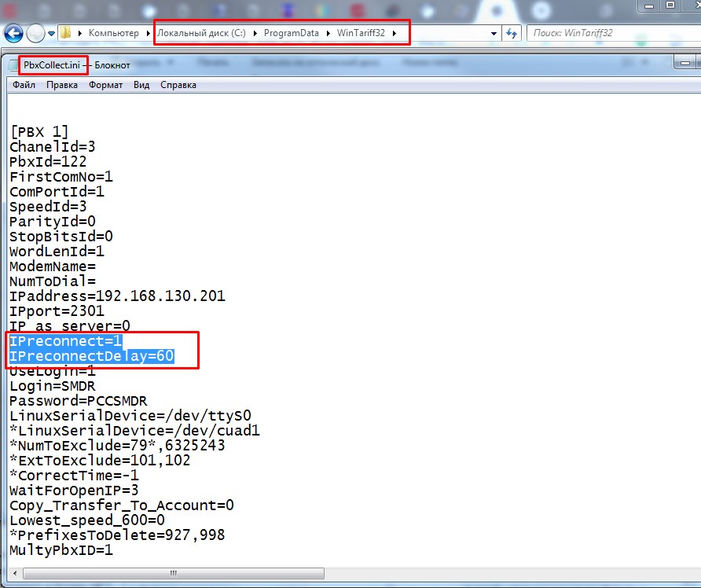The height and width of the screenshot is (588, 701).
Task: Click the line *LinuxSerialDevice=/dev/cuad1
Action: click(x=134, y=431)
